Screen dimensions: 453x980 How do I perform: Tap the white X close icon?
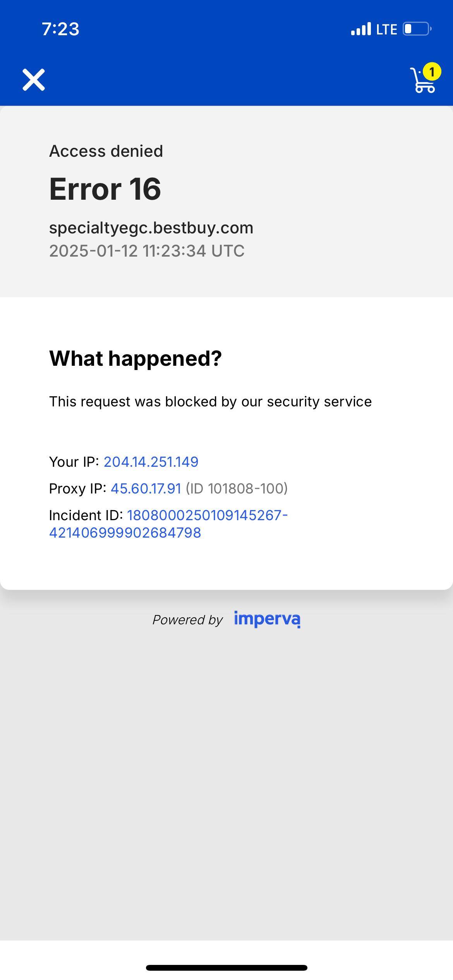(x=34, y=80)
